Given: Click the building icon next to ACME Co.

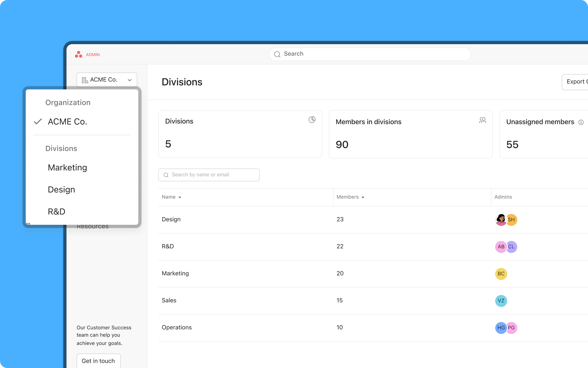Looking at the screenshot, I should (85, 80).
